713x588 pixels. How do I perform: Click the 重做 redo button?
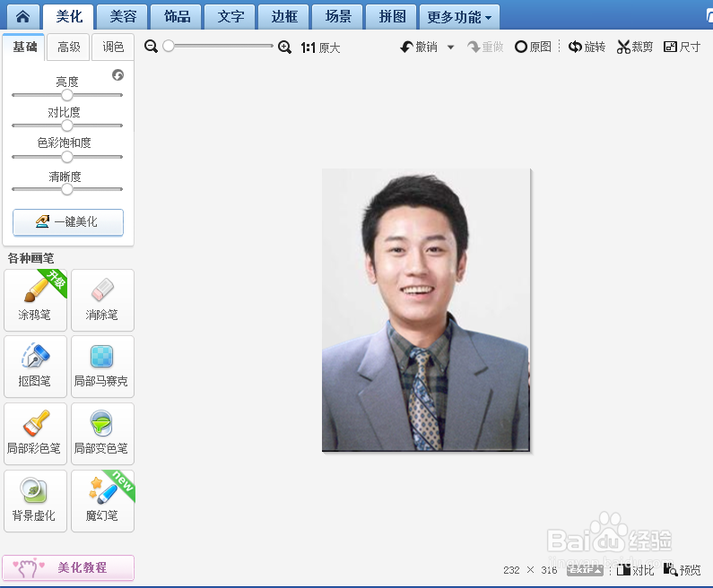coord(485,47)
